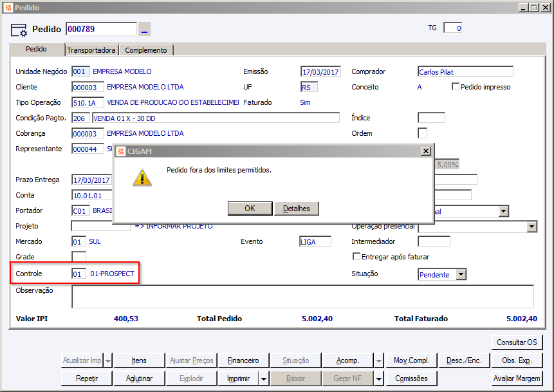
Task: Click the CIGAM logo icon in the Pedido title bar
Action: tap(8, 8)
